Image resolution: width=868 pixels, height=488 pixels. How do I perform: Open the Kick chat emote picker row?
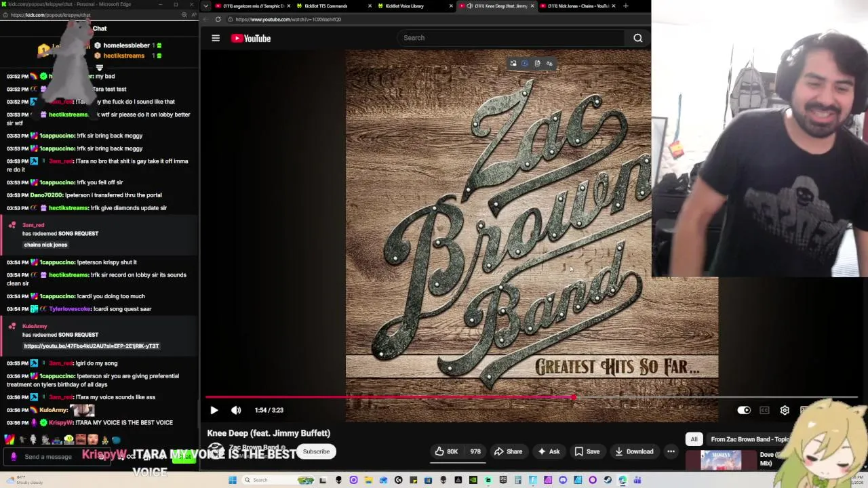(x=61, y=440)
